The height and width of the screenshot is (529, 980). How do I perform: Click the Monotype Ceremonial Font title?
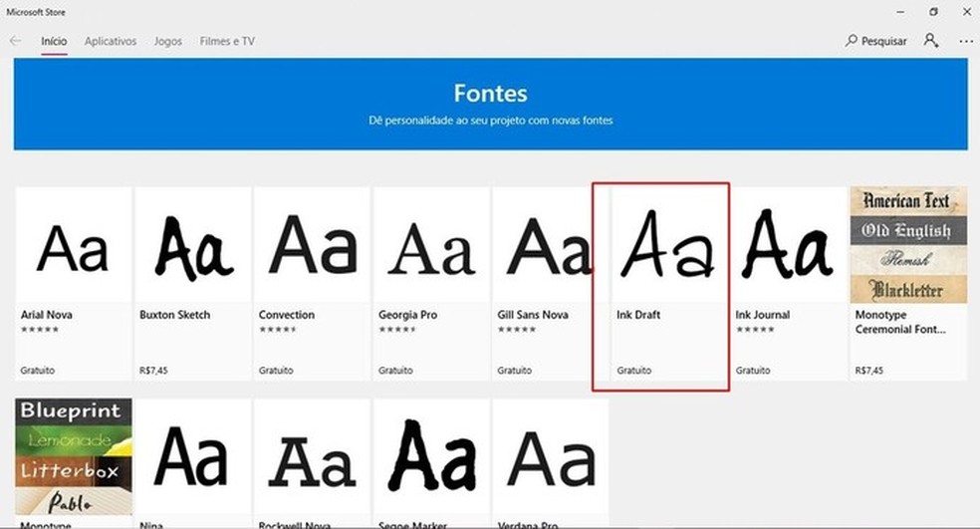(x=900, y=322)
